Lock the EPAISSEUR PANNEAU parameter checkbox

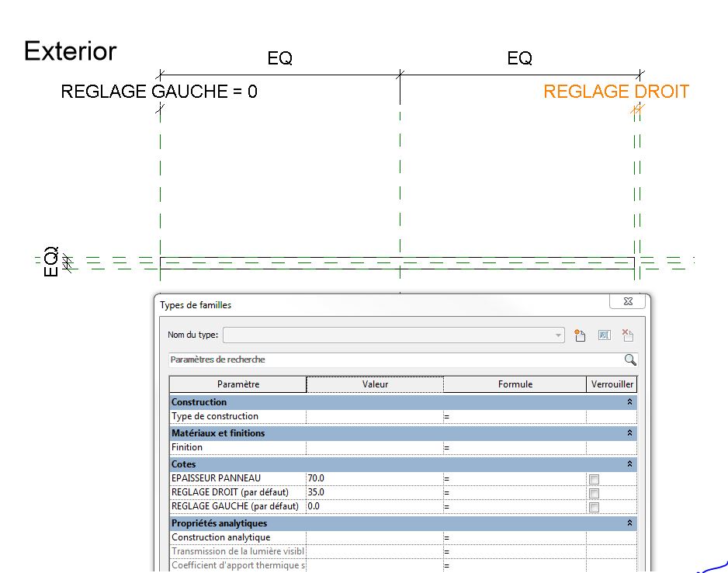tap(594, 479)
